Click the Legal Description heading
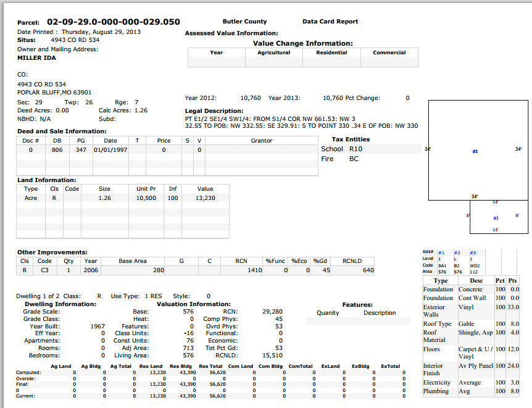 click(x=214, y=111)
